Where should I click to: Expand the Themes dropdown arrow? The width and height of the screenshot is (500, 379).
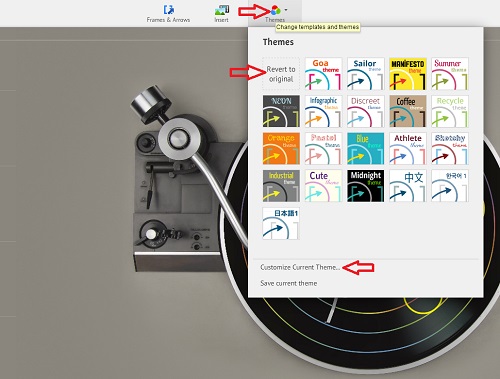[286, 10]
